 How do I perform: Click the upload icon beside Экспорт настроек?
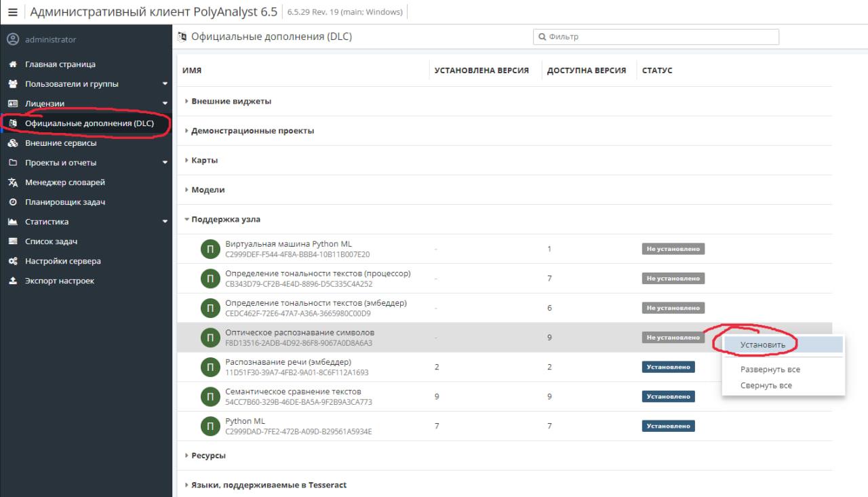pyautogui.click(x=12, y=281)
